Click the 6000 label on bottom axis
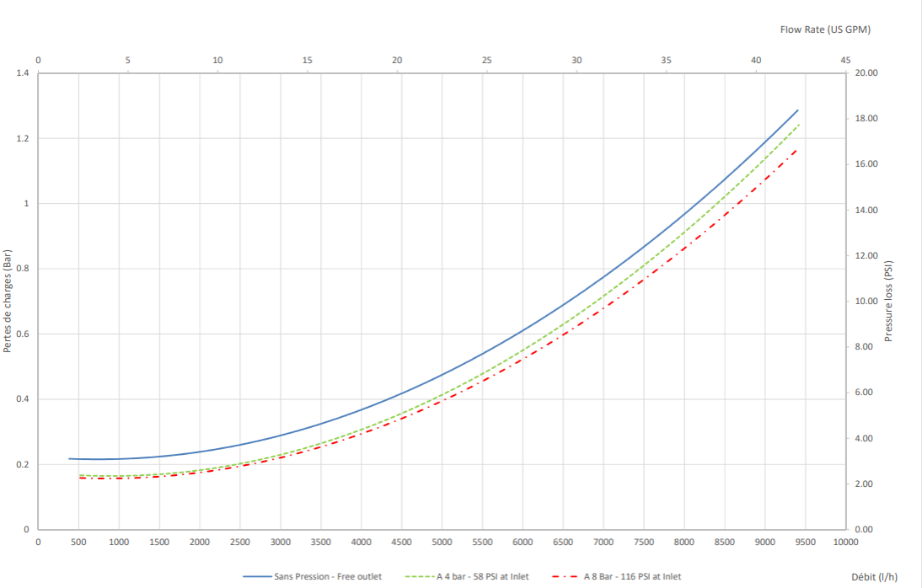The width and height of the screenshot is (922, 588). (523, 543)
